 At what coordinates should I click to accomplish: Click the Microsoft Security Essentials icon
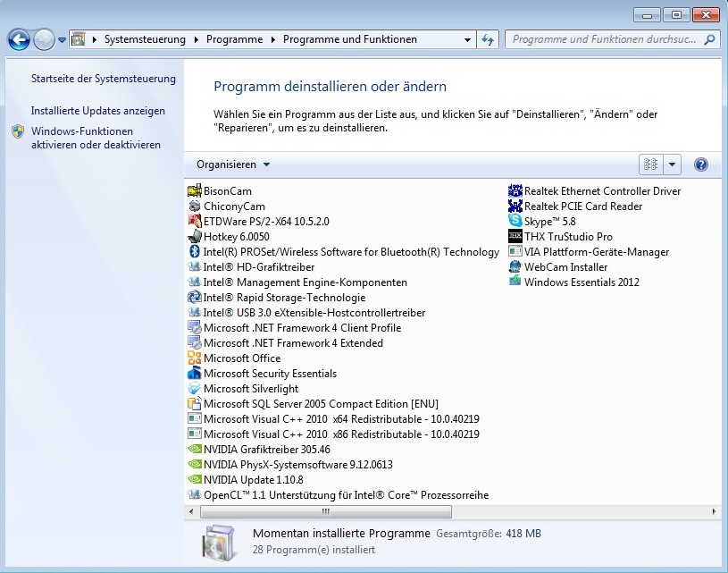195,373
